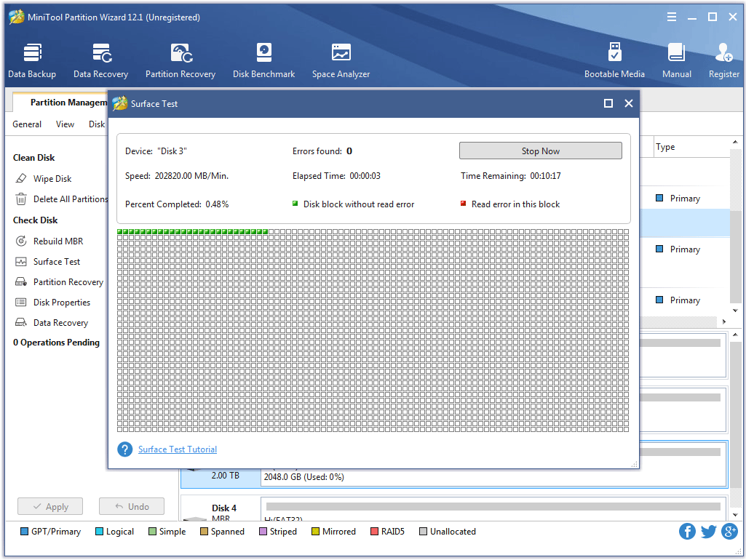Open the Twitter share icon

tap(708, 531)
